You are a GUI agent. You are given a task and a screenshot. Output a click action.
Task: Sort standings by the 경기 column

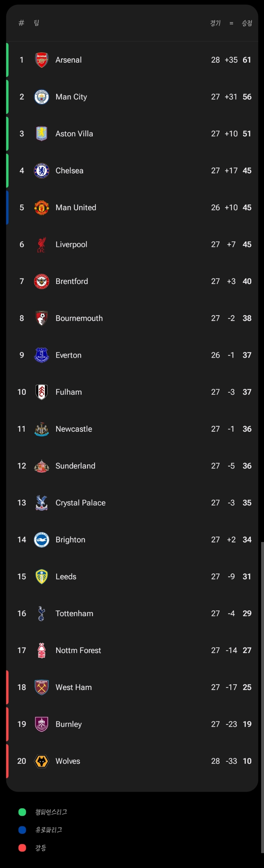pyautogui.click(x=215, y=23)
